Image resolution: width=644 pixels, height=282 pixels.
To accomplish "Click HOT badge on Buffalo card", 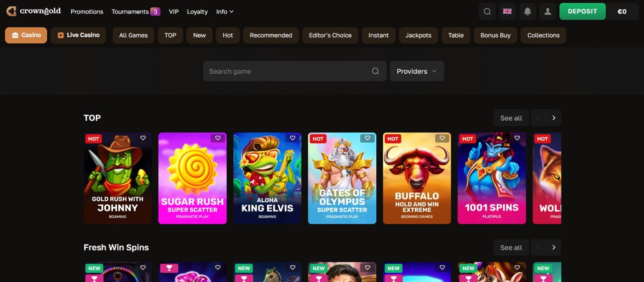I will [393, 139].
